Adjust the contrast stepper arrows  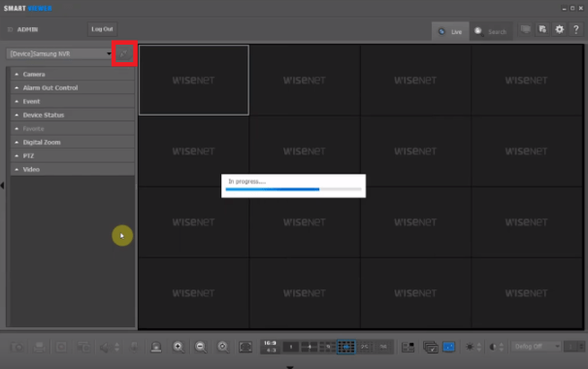pos(501,347)
